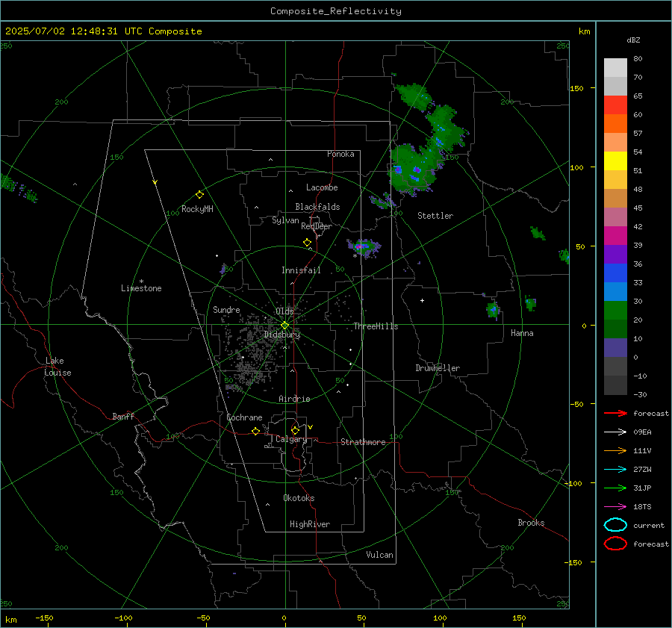
Task: Select the bright green 30-20 dBZ swatch
Action: [615, 311]
